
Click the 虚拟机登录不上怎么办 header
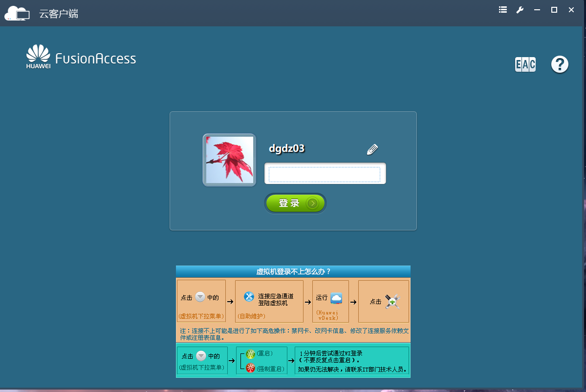[x=293, y=271]
